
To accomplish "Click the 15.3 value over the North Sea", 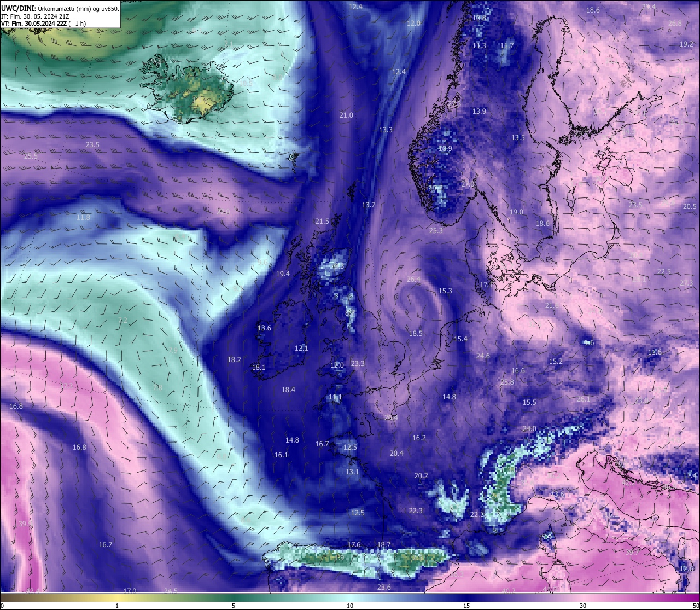I will 445,291.
